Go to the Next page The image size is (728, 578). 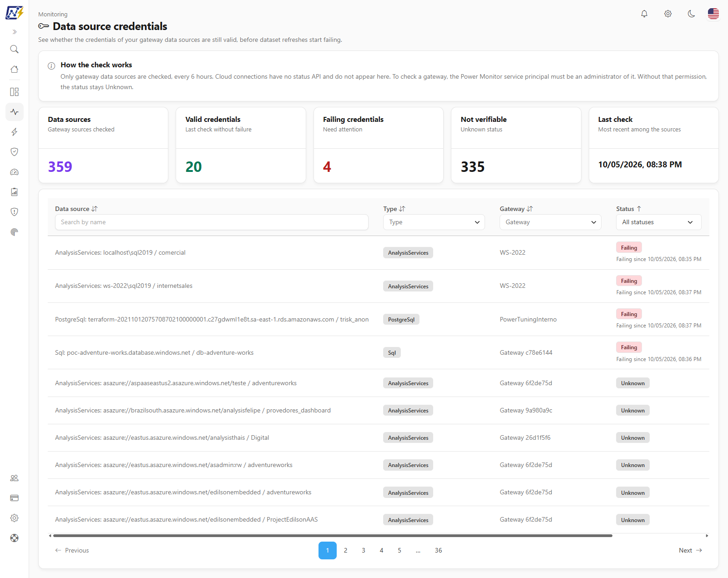pyautogui.click(x=691, y=550)
